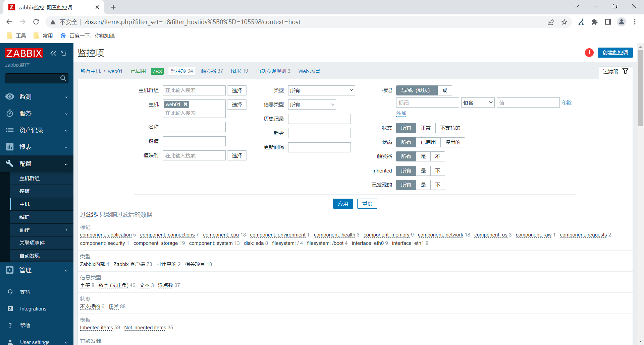Collapse the 配置 menu section
The width and height of the screenshot is (644, 345).
click(66, 164)
